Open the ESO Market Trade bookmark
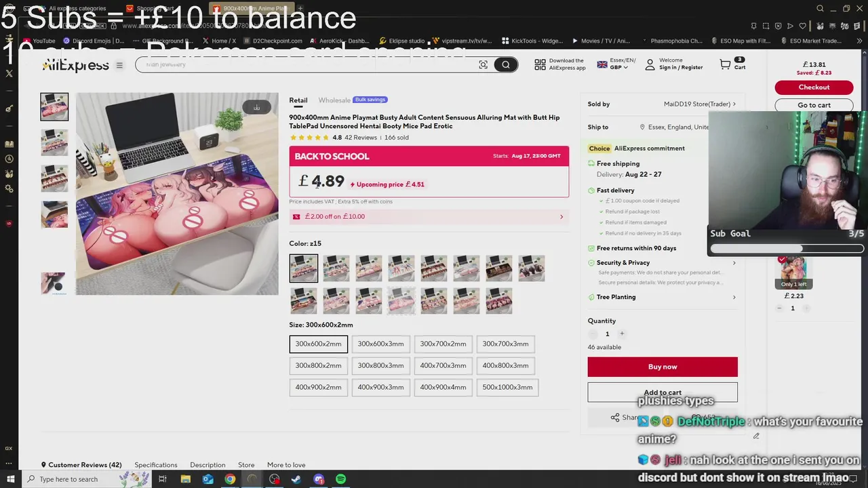 point(810,41)
